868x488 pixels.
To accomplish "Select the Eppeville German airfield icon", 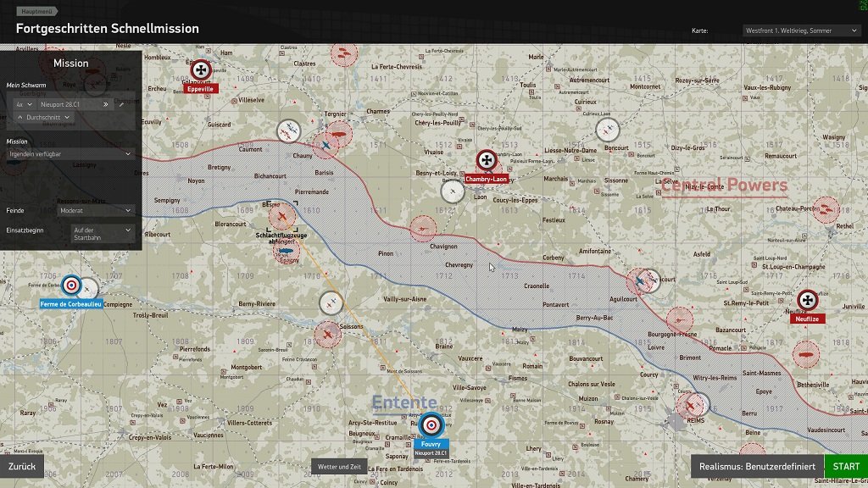I will click(200, 69).
